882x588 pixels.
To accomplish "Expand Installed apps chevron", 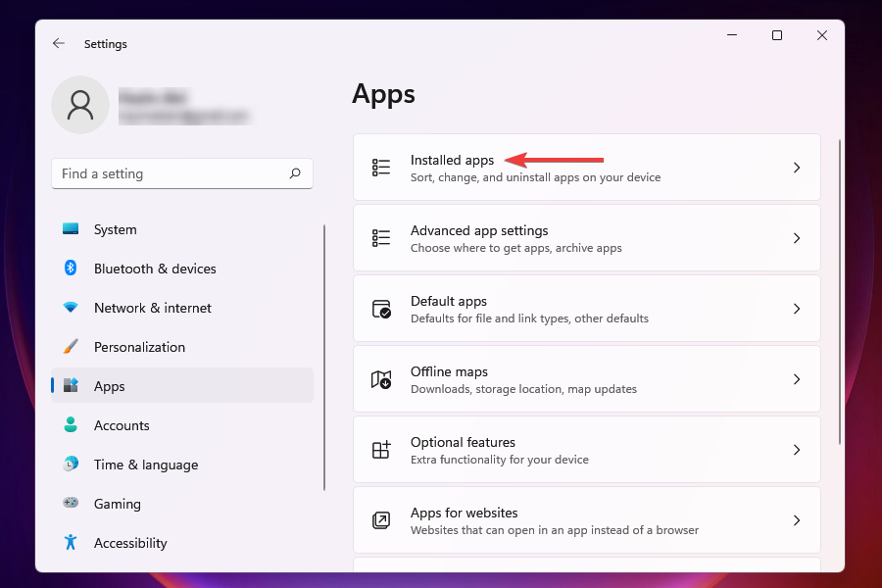I will tap(797, 168).
